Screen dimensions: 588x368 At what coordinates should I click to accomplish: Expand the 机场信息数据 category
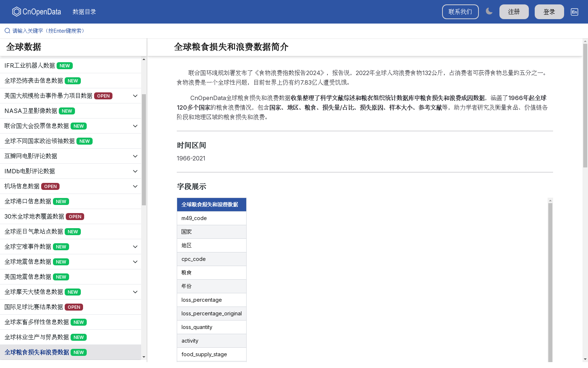pyautogui.click(x=135, y=186)
